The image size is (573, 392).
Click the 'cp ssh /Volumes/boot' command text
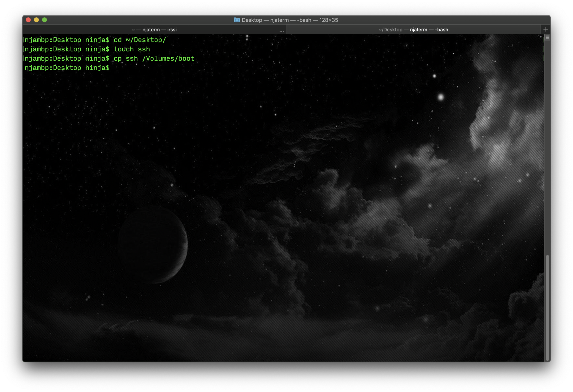point(154,59)
